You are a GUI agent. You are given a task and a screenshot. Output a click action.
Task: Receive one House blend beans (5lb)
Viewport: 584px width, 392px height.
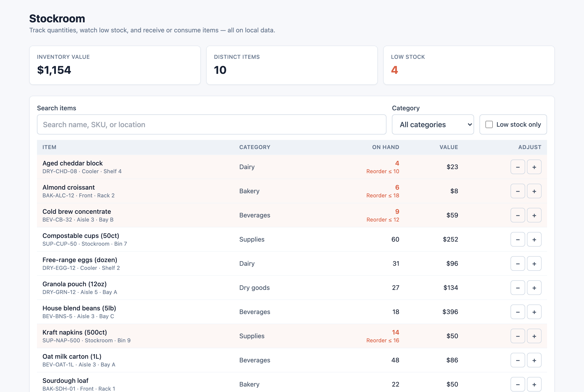click(534, 312)
